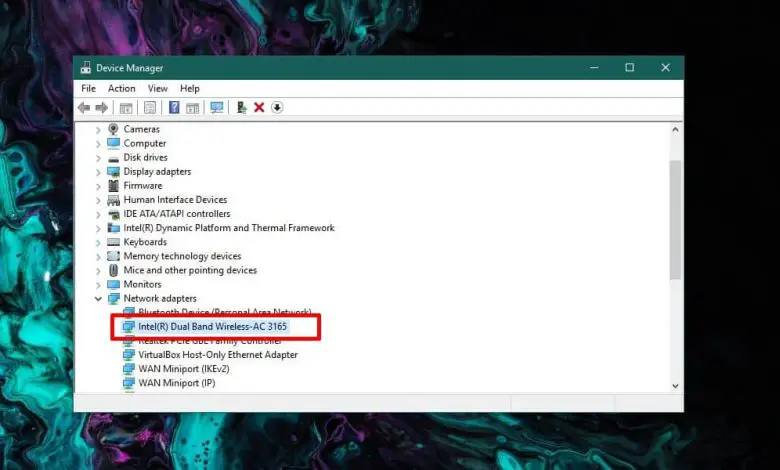Expand IDE ATA/ATAPI controllers
The image size is (780, 470).
click(98, 214)
